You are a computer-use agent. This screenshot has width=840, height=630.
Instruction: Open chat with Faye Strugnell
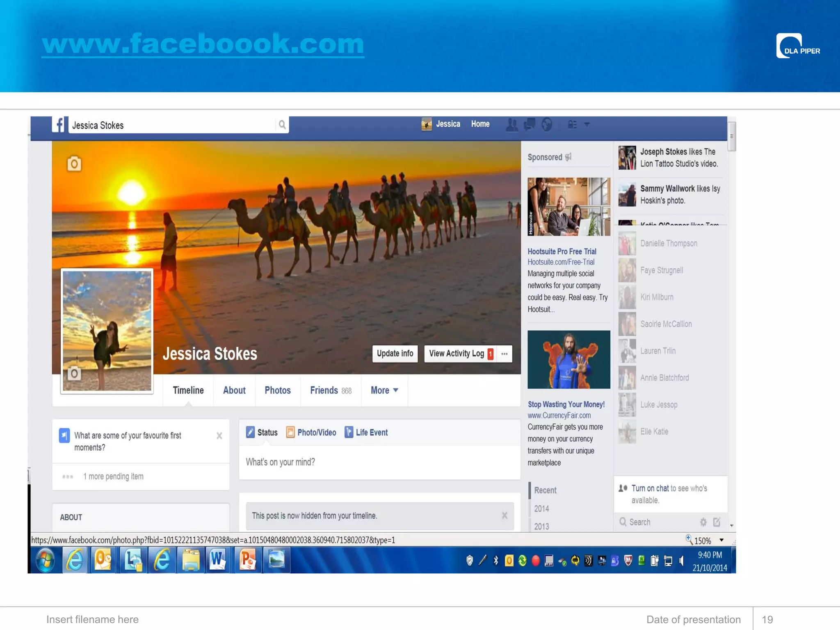click(671, 270)
